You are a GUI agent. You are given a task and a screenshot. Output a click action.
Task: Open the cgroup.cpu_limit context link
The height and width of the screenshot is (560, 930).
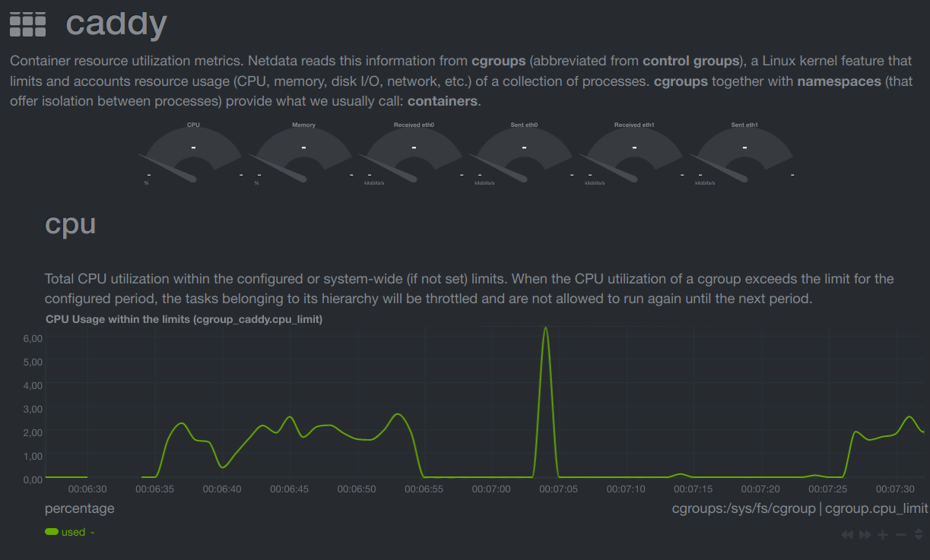(x=875, y=508)
